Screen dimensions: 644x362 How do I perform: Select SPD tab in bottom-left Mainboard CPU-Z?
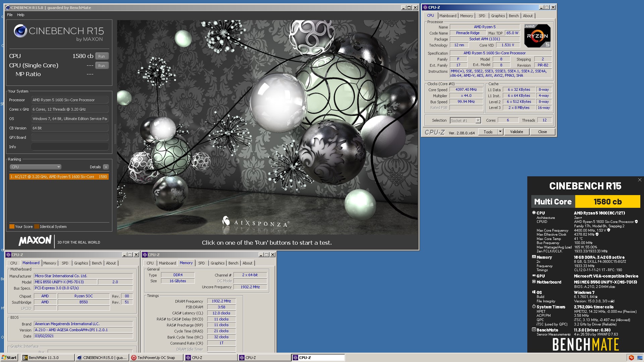pyautogui.click(x=65, y=263)
